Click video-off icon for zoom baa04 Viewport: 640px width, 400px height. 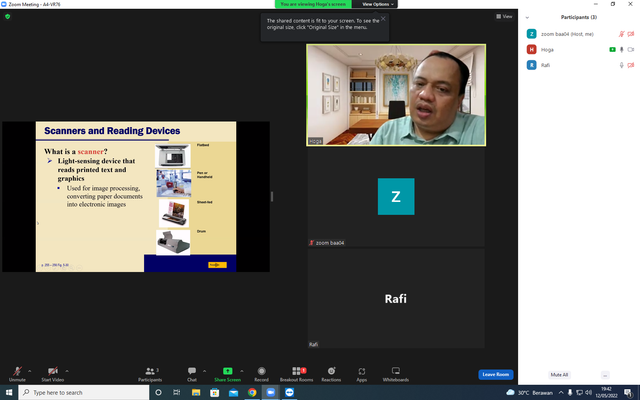(x=631, y=34)
